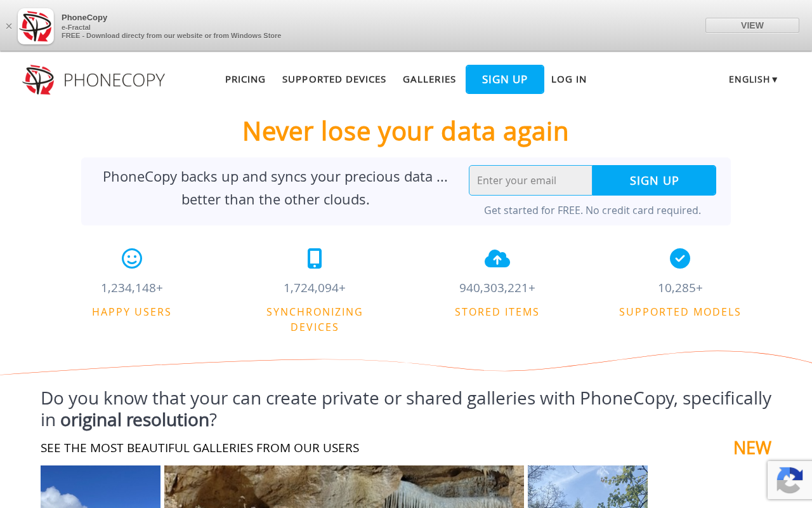Open the Pricing menu item
Viewport: 812px width, 508px height.
click(246, 79)
